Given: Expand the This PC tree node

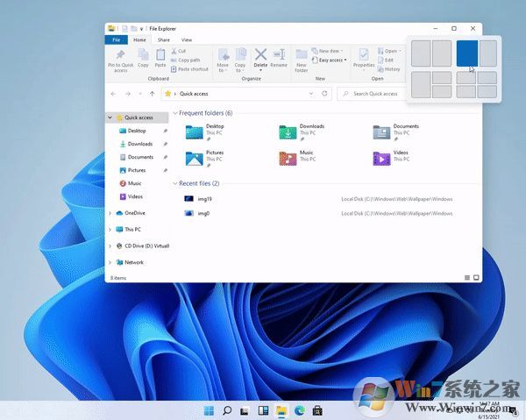Looking at the screenshot, I should [110, 230].
